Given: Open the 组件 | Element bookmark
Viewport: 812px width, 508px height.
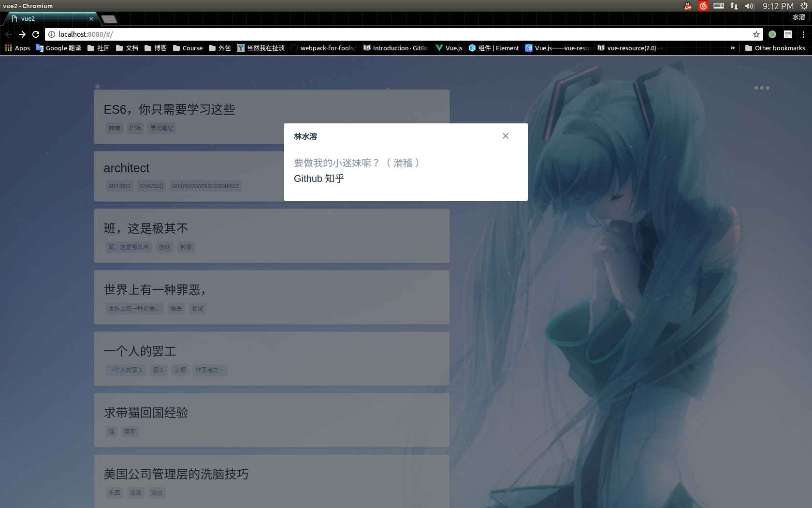Looking at the screenshot, I should [494, 48].
